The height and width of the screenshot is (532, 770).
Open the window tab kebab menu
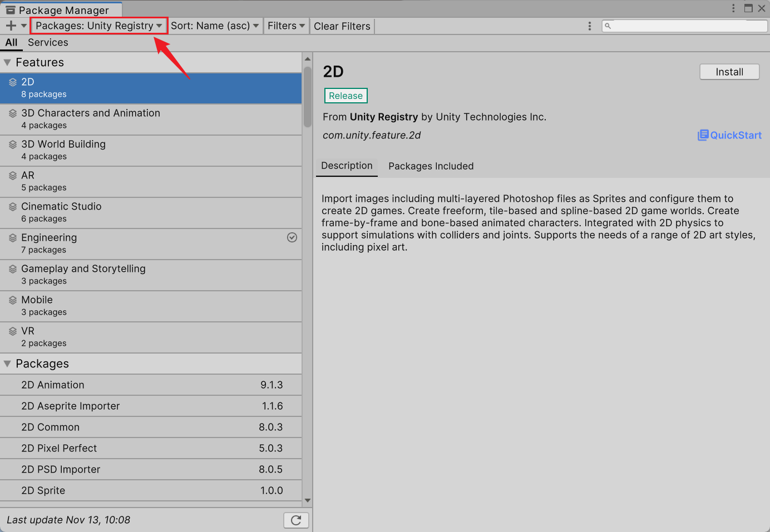733,8
